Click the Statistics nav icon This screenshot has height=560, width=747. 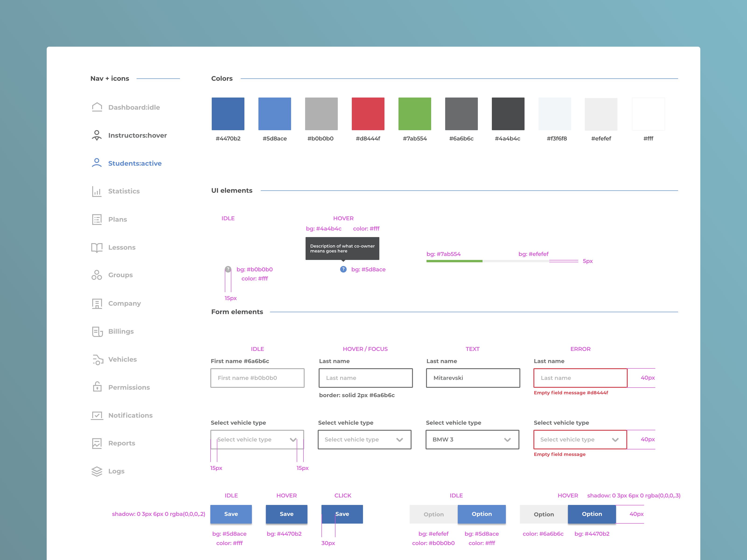tap(96, 191)
